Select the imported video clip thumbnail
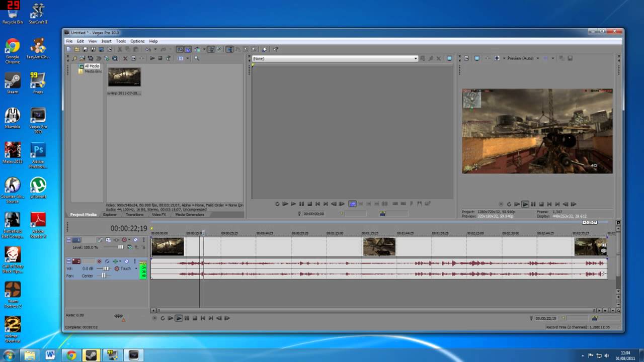This screenshot has width=644, height=362. [x=124, y=77]
